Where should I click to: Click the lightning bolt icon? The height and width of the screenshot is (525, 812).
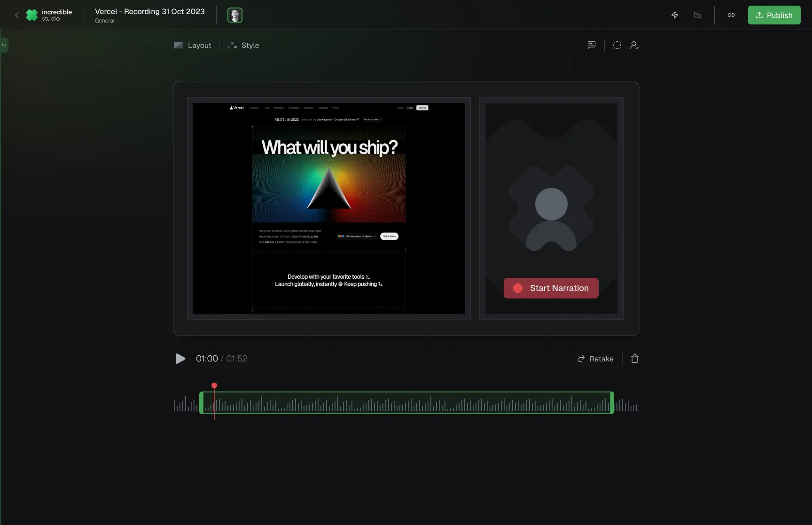tap(675, 15)
